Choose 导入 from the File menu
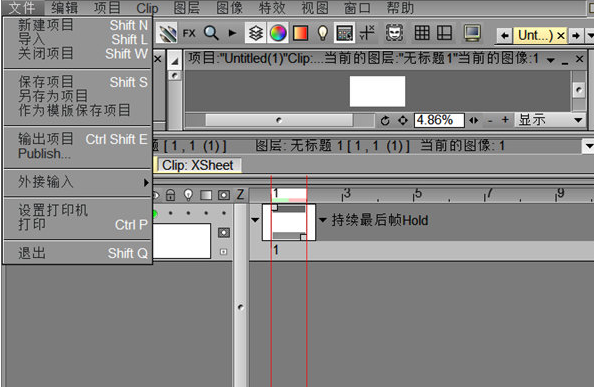 [x=78, y=39]
